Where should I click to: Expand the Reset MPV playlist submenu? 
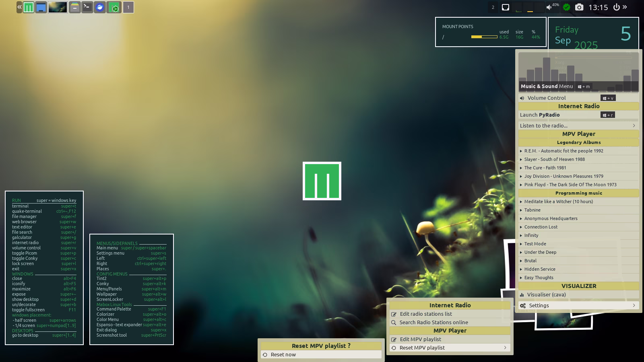click(x=450, y=348)
